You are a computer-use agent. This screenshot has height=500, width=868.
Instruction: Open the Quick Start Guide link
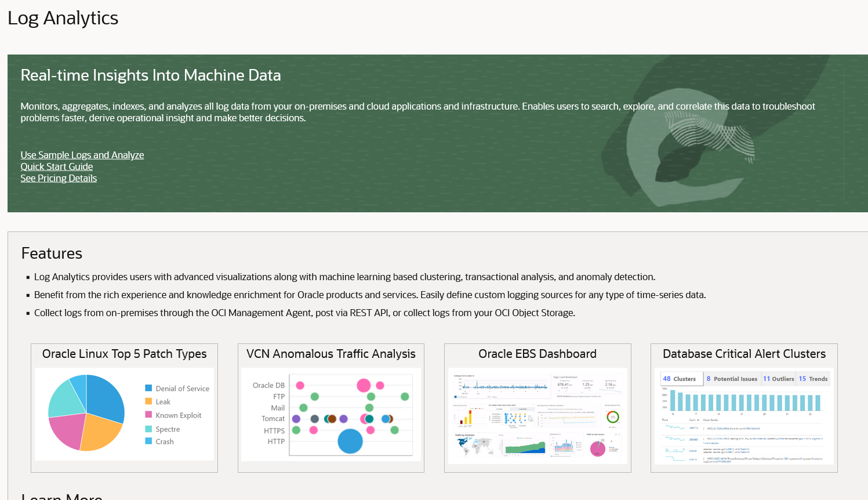click(x=56, y=166)
